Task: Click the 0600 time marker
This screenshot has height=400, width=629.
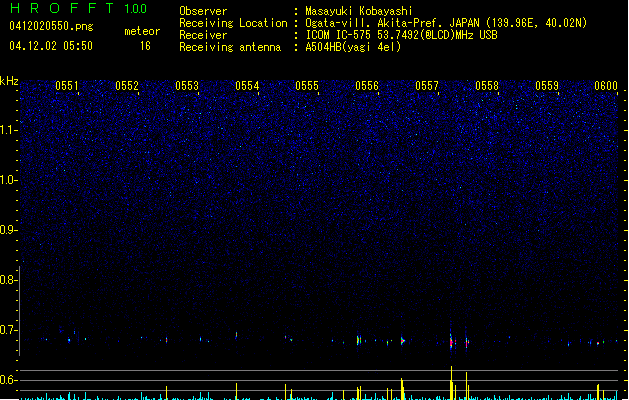Action: pos(606,86)
